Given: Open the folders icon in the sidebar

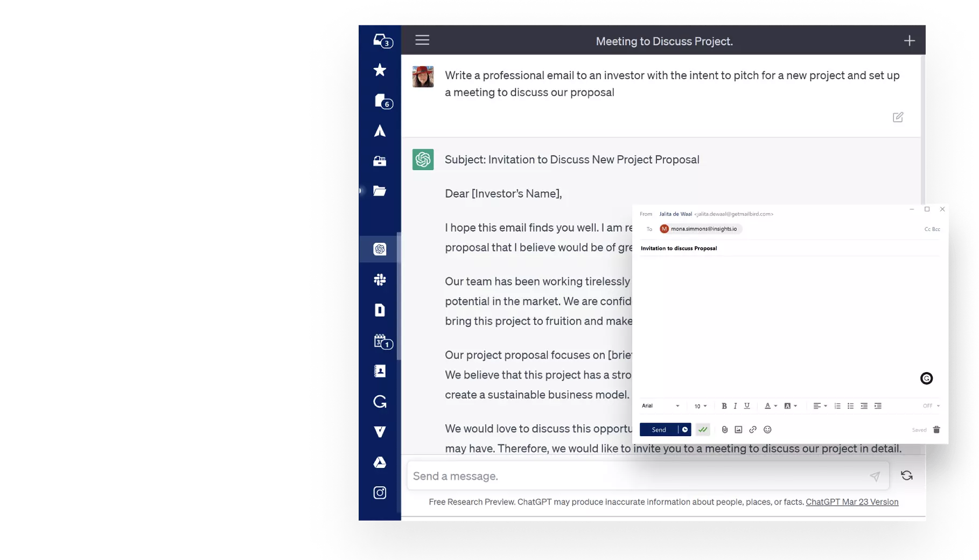Looking at the screenshot, I should click(x=380, y=191).
